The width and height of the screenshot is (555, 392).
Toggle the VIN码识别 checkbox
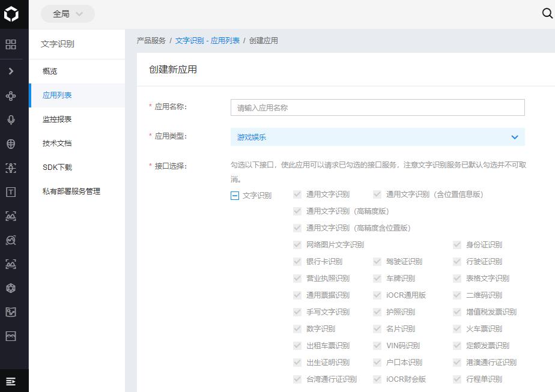coord(377,346)
